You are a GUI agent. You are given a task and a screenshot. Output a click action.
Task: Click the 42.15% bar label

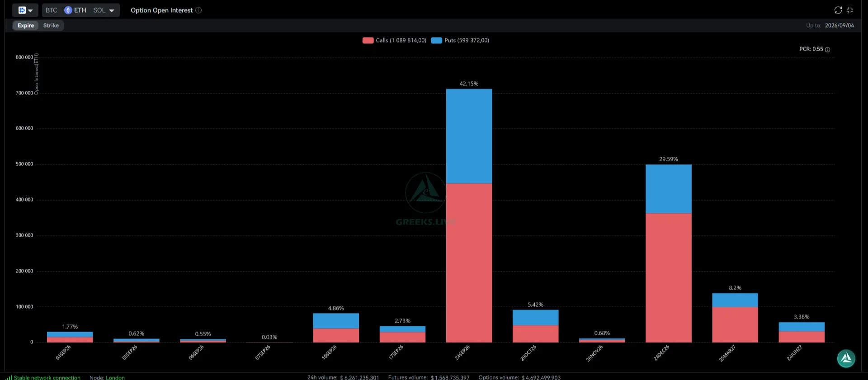point(469,84)
